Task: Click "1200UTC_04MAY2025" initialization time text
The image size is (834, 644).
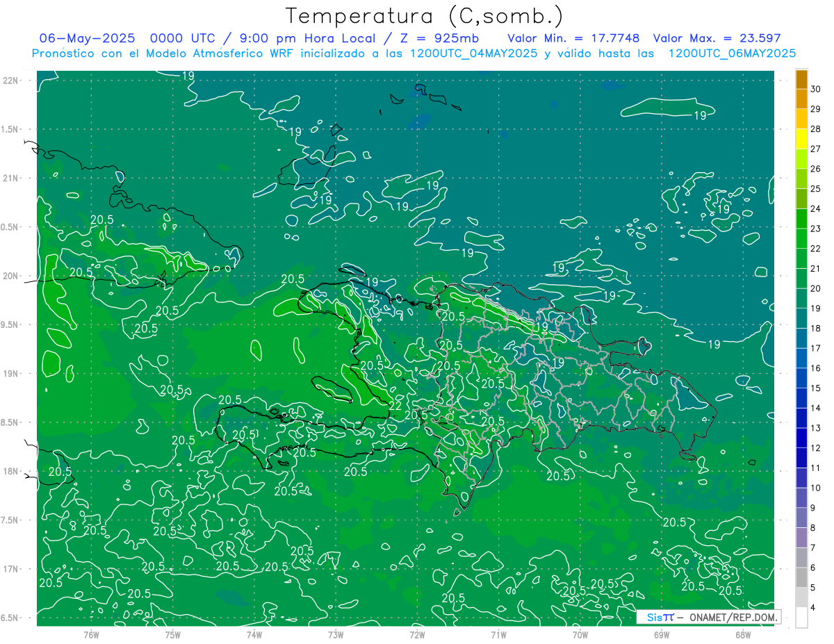Action: point(475,53)
